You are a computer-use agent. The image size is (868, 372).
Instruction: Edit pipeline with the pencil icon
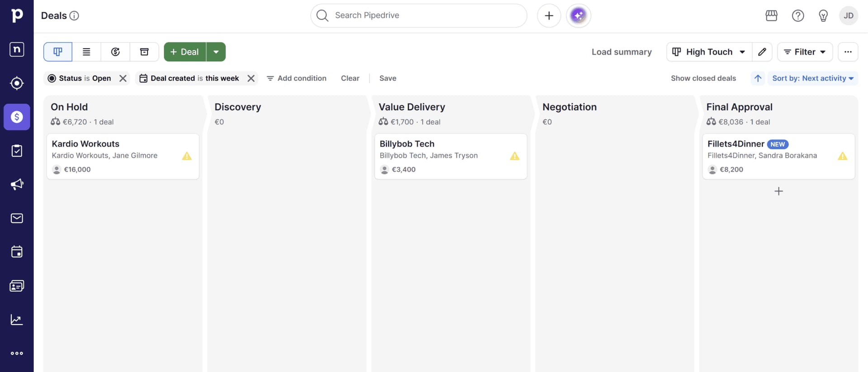point(762,52)
